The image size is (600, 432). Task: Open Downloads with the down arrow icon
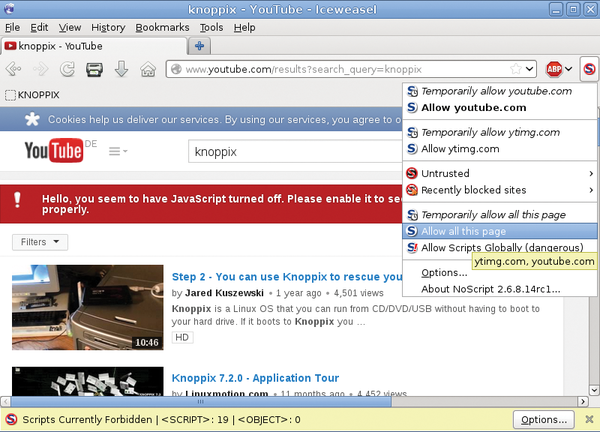tap(121, 69)
